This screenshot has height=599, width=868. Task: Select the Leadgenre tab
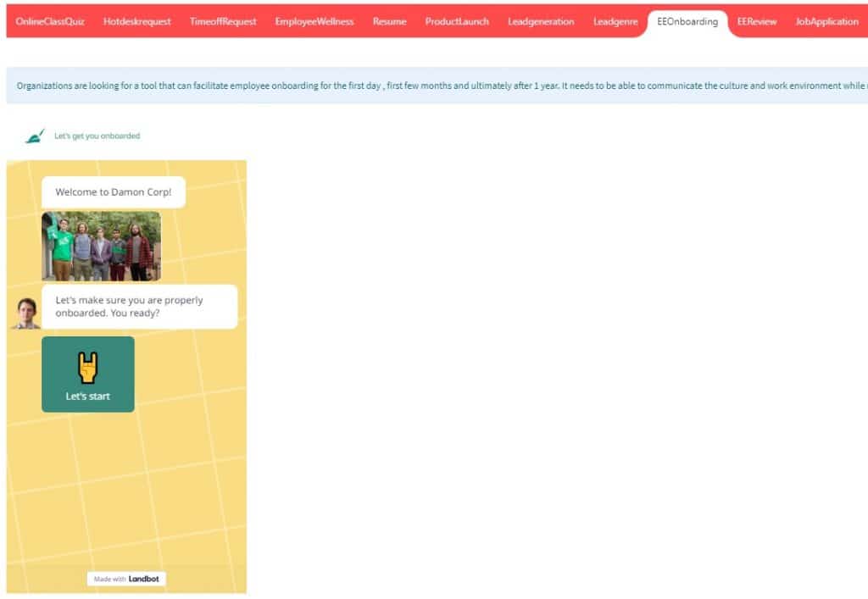[x=615, y=22]
